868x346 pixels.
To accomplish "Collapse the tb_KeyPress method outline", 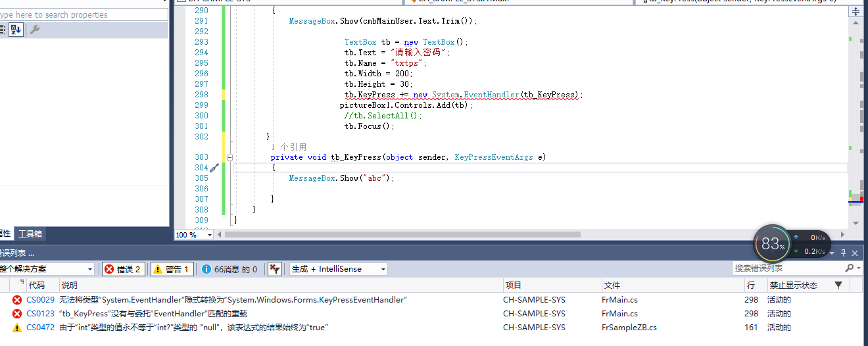I will coord(229,157).
